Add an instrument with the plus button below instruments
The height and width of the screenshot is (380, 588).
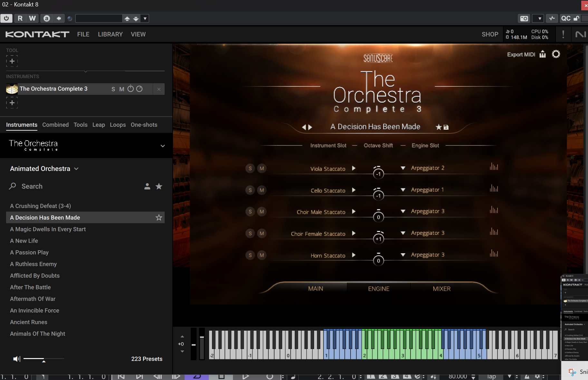coord(12,103)
